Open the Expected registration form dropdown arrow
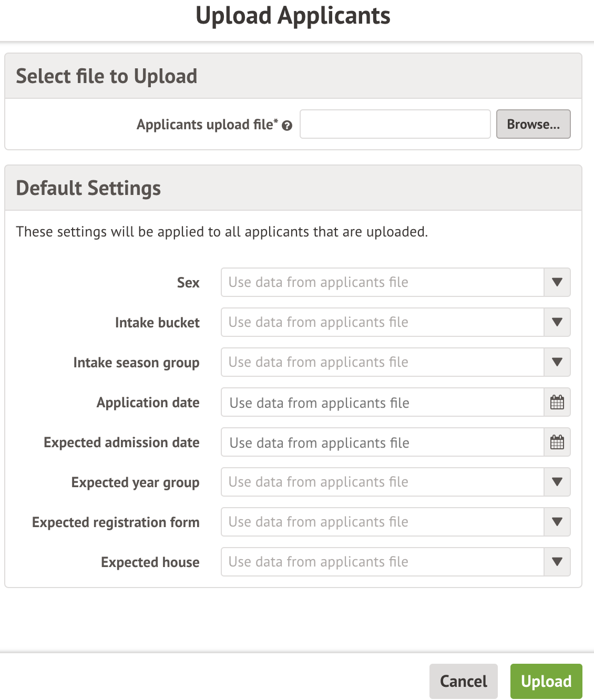 (x=557, y=522)
